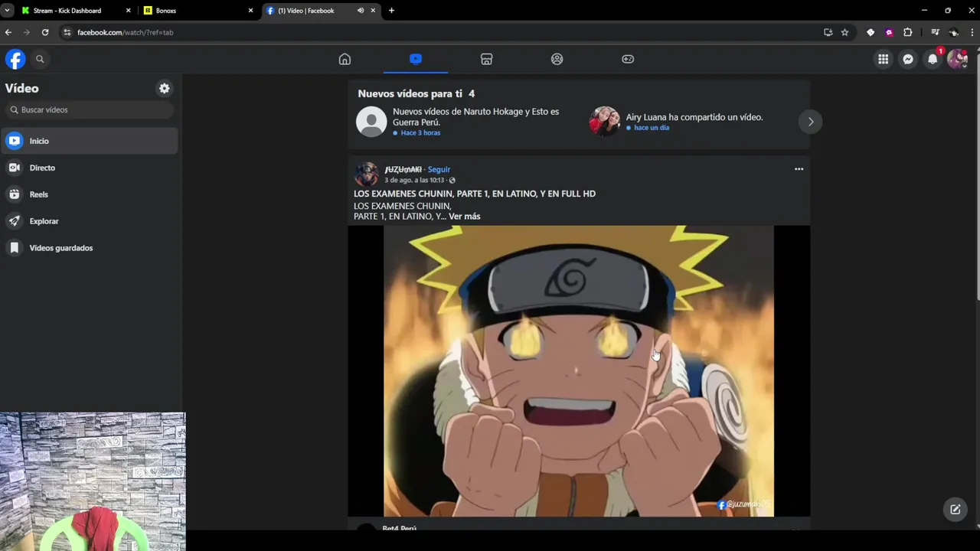Viewport: 980px width, 551px height.
Task: Select Inicio in video sidebar
Action: (x=90, y=141)
